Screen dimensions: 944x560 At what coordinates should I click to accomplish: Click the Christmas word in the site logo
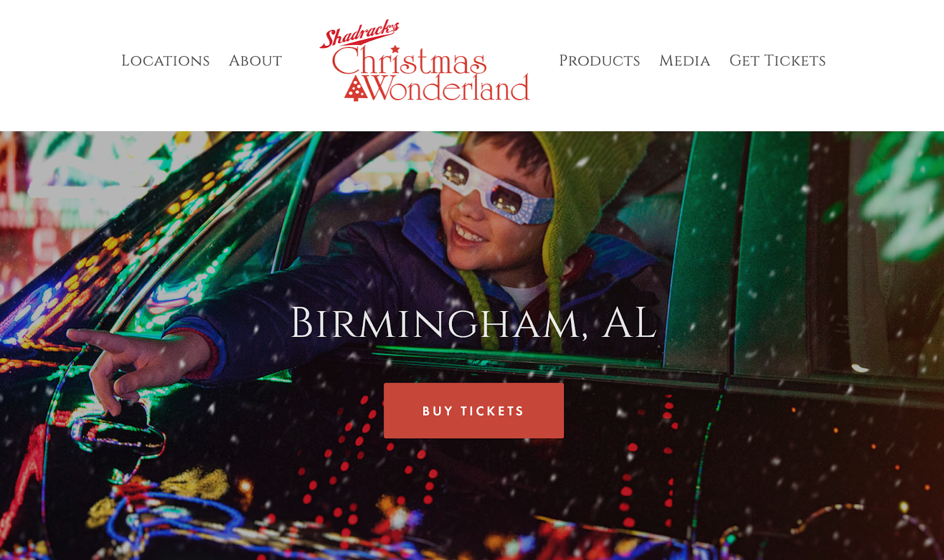(409, 61)
